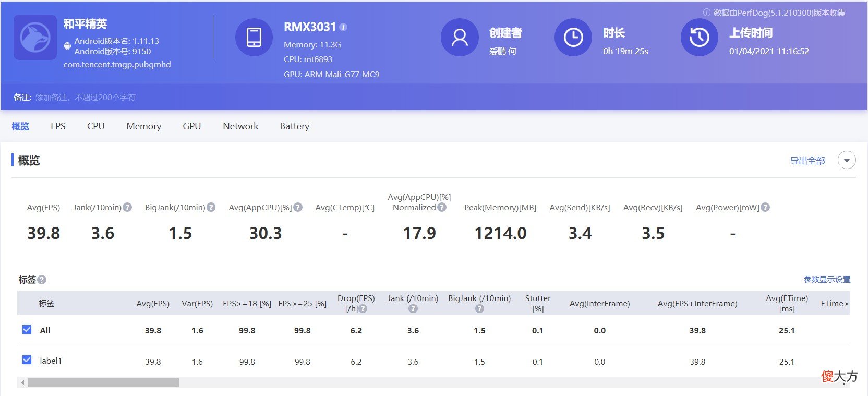Click the Avg(FPS+InterFrame) column header
Viewport: 868px width, 396px height.
(697, 304)
